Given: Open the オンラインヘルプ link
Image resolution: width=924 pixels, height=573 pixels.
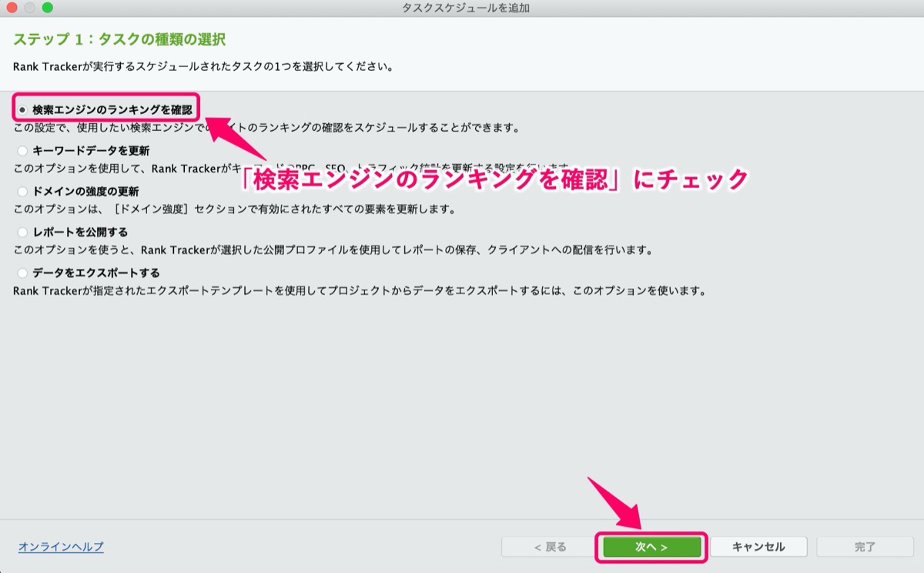Looking at the screenshot, I should click(61, 547).
